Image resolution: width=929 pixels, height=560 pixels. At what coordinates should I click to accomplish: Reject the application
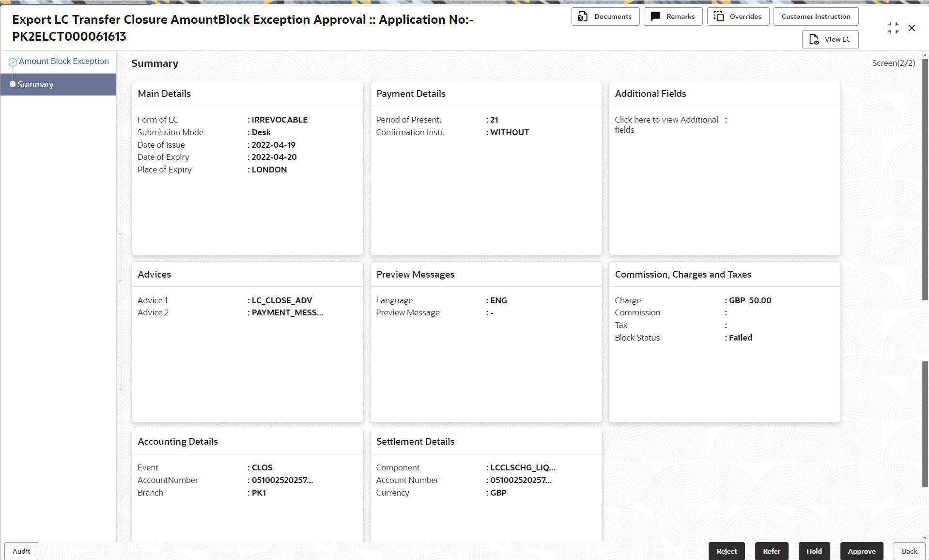[x=726, y=551]
